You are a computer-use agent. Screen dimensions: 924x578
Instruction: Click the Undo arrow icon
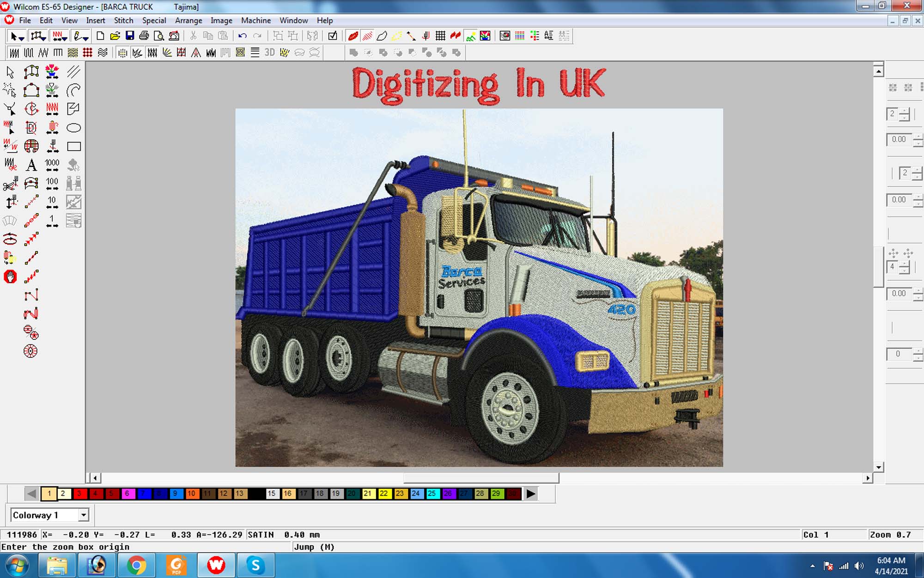click(x=242, y=36)
